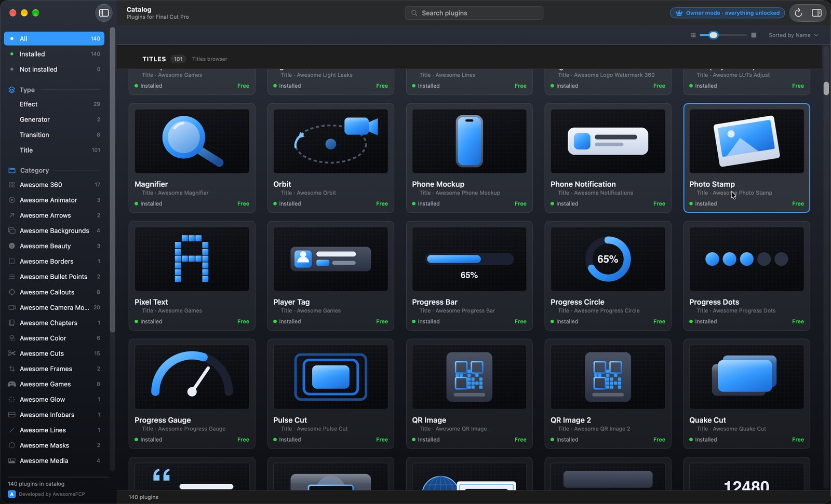Click the Type section header
This screenshot has height=504, width=831.
click(x=27, y=90)
